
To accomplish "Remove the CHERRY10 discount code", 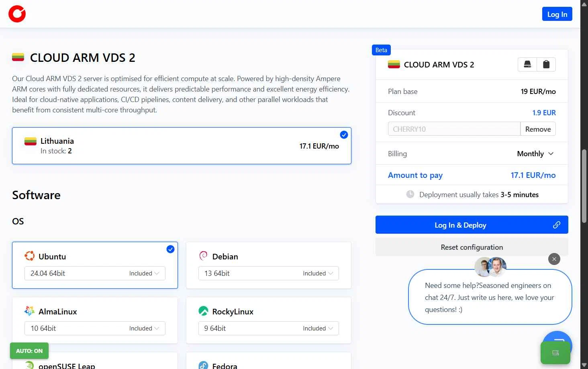I will coord(538,129).
